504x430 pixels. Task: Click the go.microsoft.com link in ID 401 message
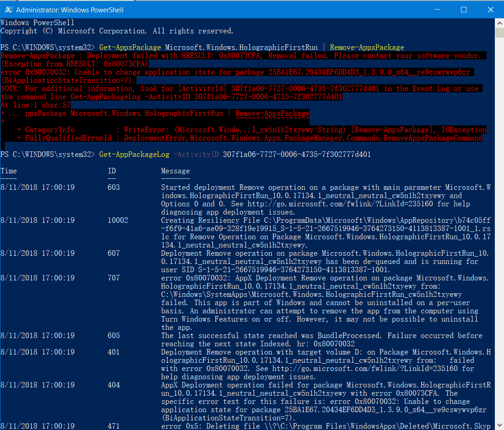[x=365, y=368]
